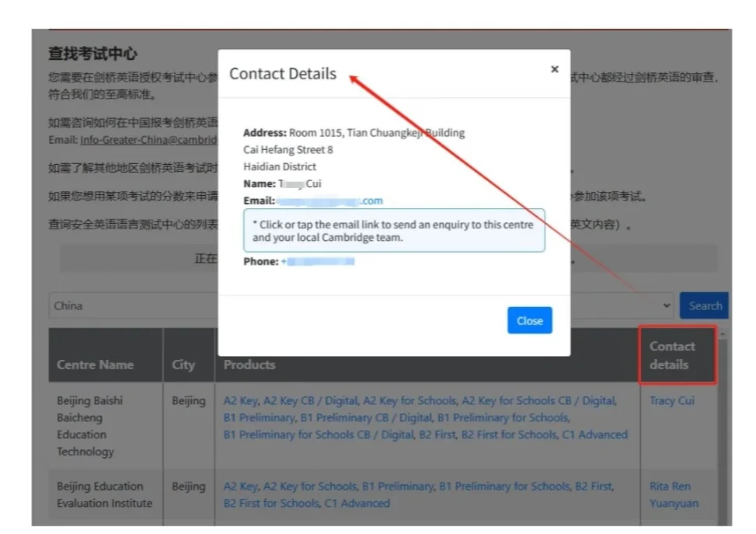The image size is (756, 534).
Task: Click the blue Close button
Action: click(530, 321)
